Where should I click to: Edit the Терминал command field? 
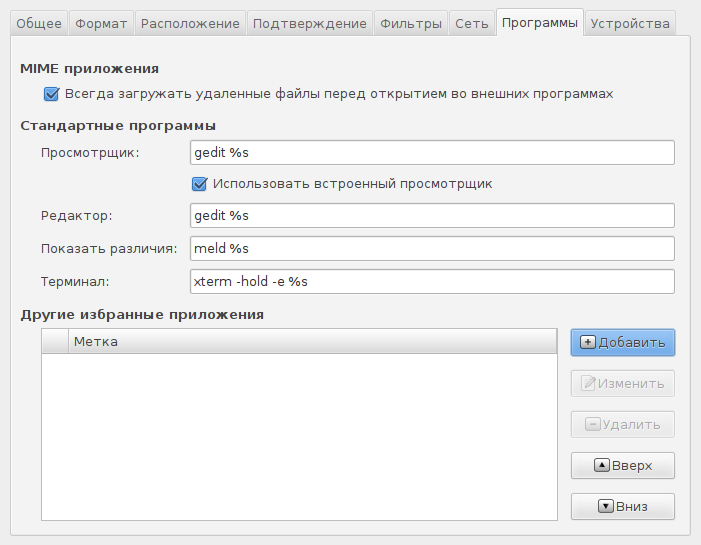(432, 282)
